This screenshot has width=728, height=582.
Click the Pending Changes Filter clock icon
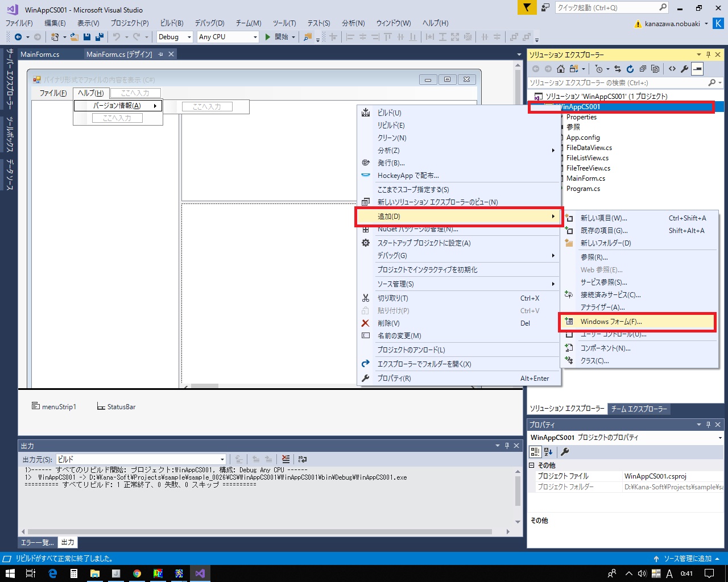click(x=599, y=69)
